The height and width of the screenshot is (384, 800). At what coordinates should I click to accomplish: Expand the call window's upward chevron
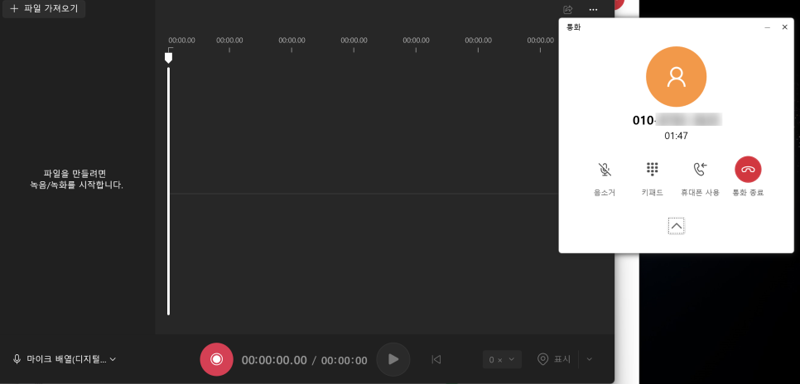click(x=676, y=225)
